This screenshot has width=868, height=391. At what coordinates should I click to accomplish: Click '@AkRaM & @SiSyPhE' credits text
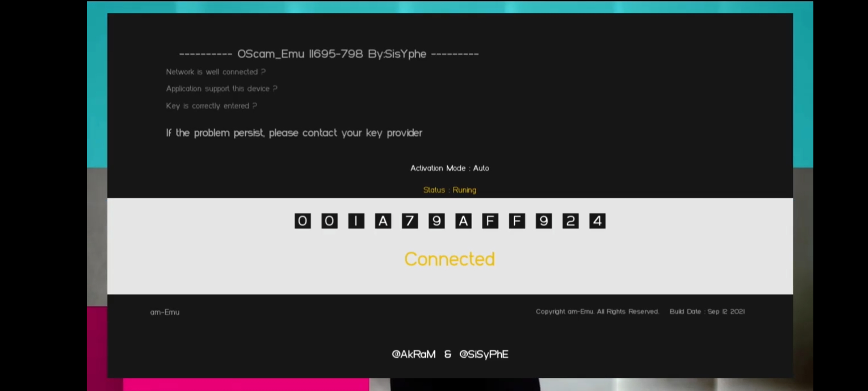[450, 354]
